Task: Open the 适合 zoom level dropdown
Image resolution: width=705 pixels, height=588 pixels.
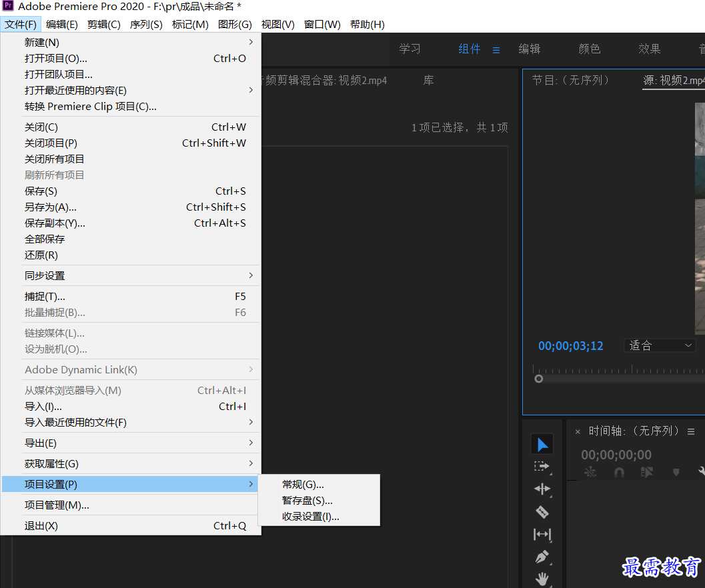Action: (660, 345)
